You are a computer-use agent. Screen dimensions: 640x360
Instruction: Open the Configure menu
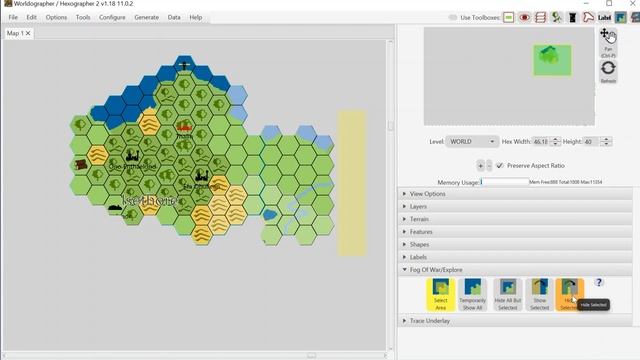pos(112,18)
